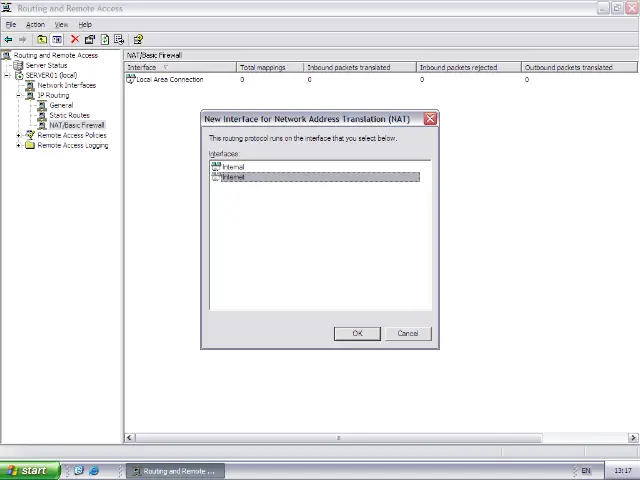Viewport: 640px width, 480px height.
Task: Click Total mappings column header
Action: pyautogui.click(x=270, y=67)
